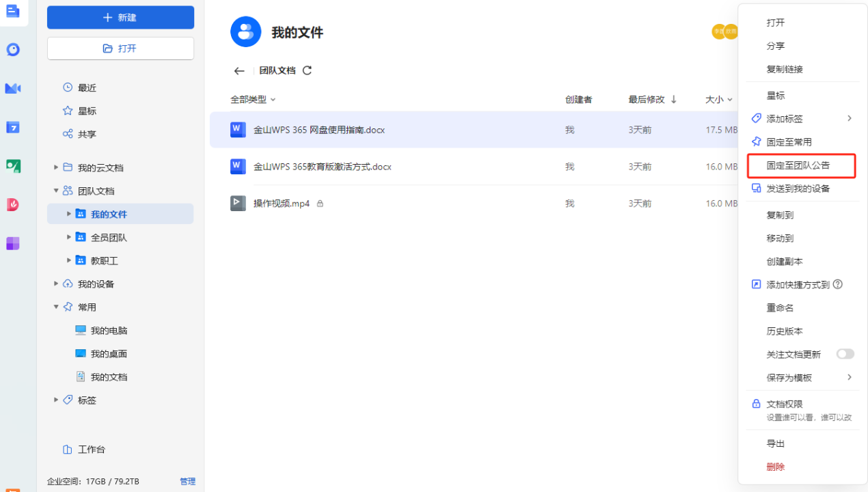
Task: Click the member avatars at top right
Action: point(724,31)
